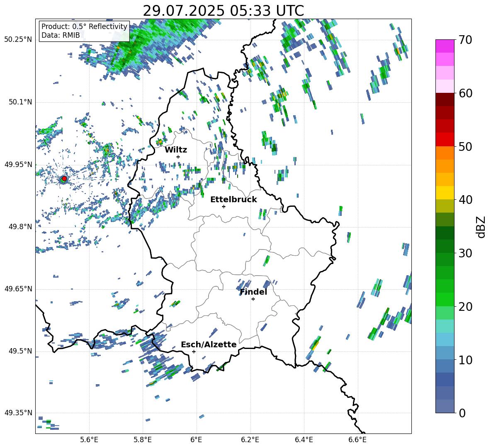Click the 49.95°N latitude label
Screen dimensions: 491x448
pos(18,164)
